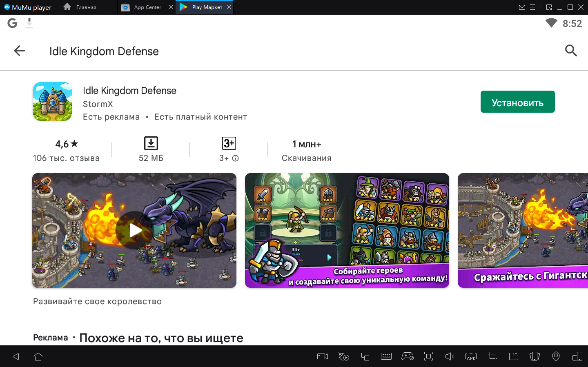This screenshot has height=367, width=588.
Task: Close the Play Маркет tab
Action: tap(229, 7)
